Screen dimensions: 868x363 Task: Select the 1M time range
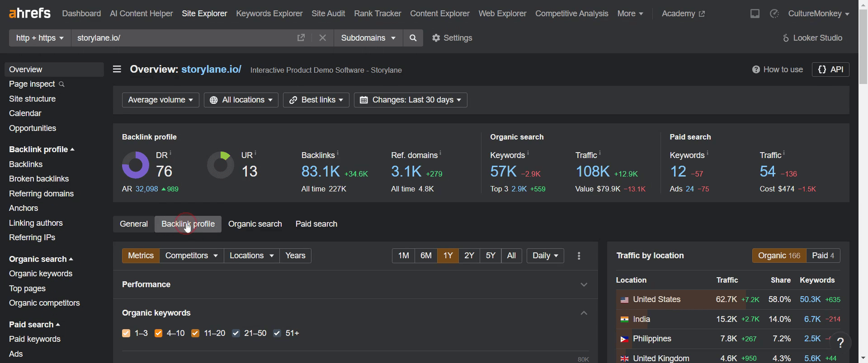tap(404, 256)
